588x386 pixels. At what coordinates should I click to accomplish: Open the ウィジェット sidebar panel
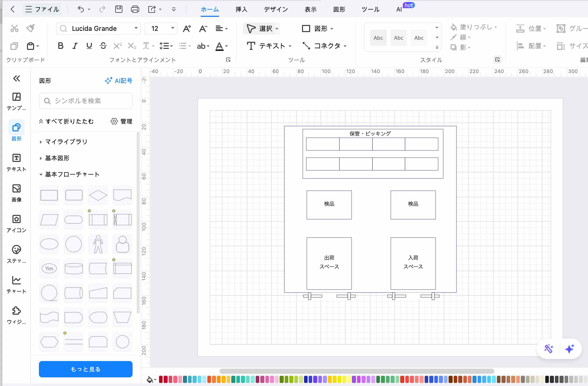[17, 315]
